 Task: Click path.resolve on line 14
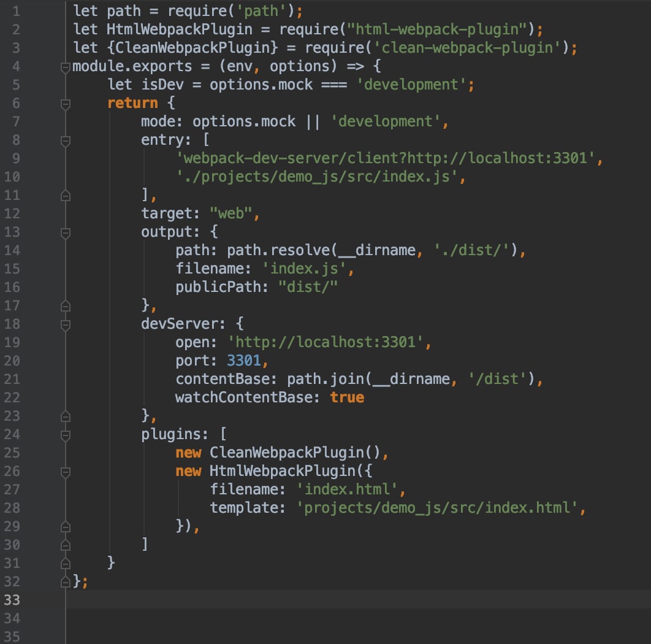coord(278,250)
